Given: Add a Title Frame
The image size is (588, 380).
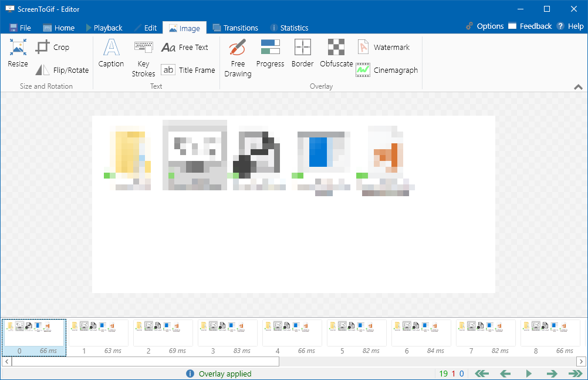Looking at the screenshot, I should [188, 70].
